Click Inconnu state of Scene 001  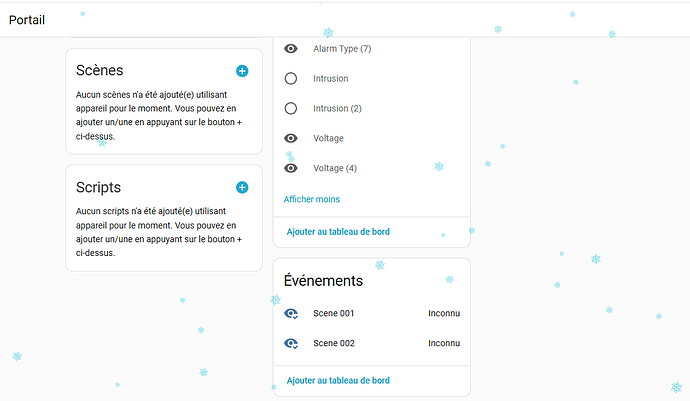[444, 313]
